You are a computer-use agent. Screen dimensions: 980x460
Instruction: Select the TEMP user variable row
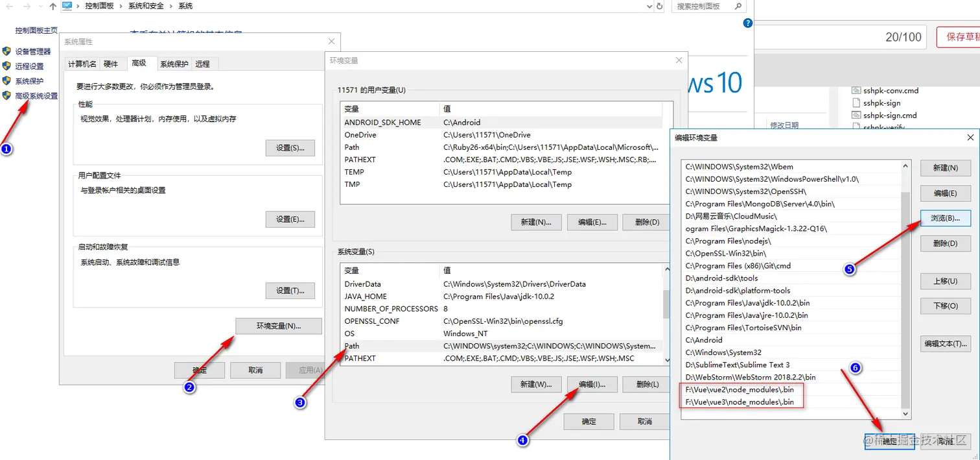502,172
